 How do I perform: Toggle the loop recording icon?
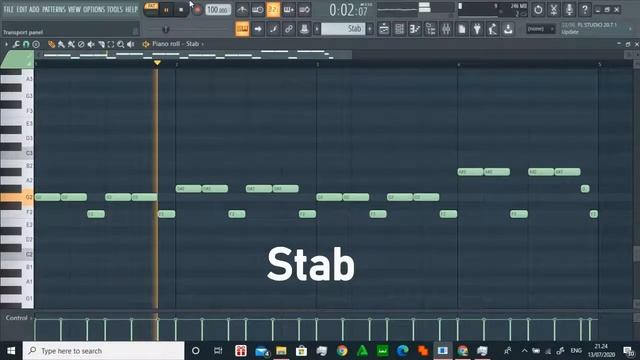point(304,10)
